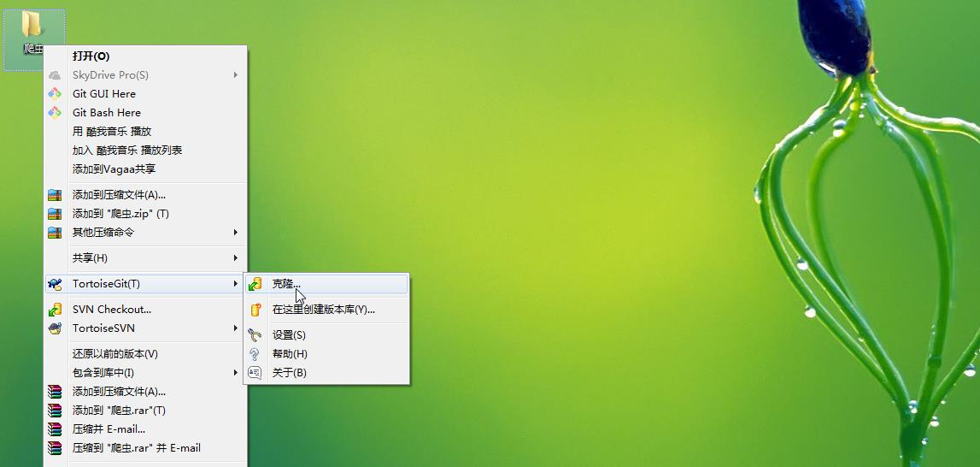Expand the TortoiseGit(T) submenu arrow
This screenshot has height=467, width=980.
point(236,284)
